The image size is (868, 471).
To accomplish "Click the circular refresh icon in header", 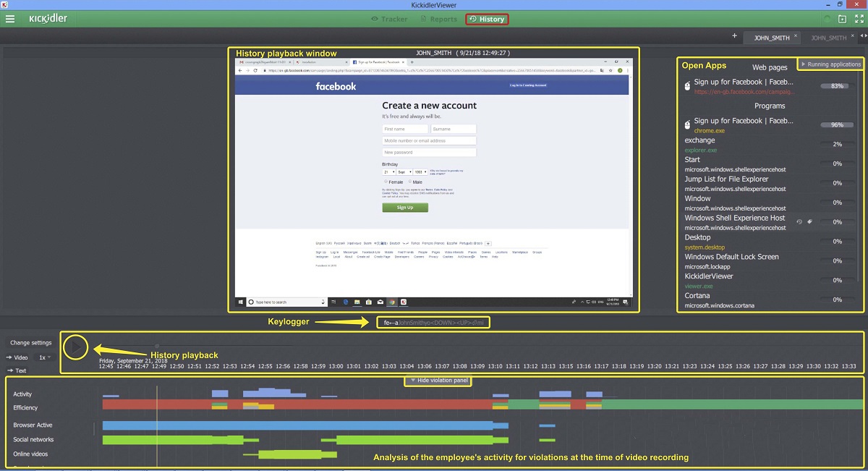I will point(827,19).
